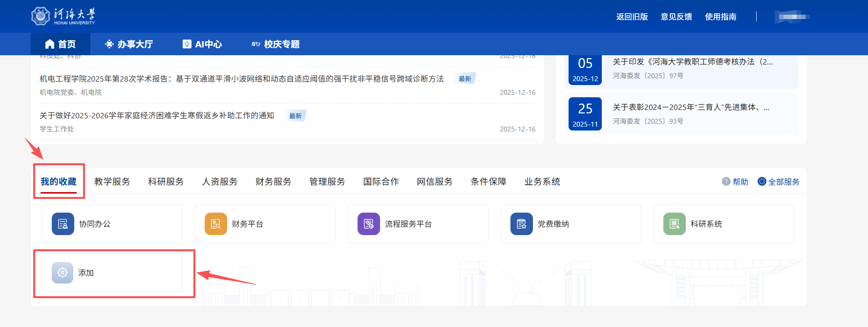This screenshot has width=868, height=327.
Task: Click the 帮助 question mark icon
Action: click(726, 181)
